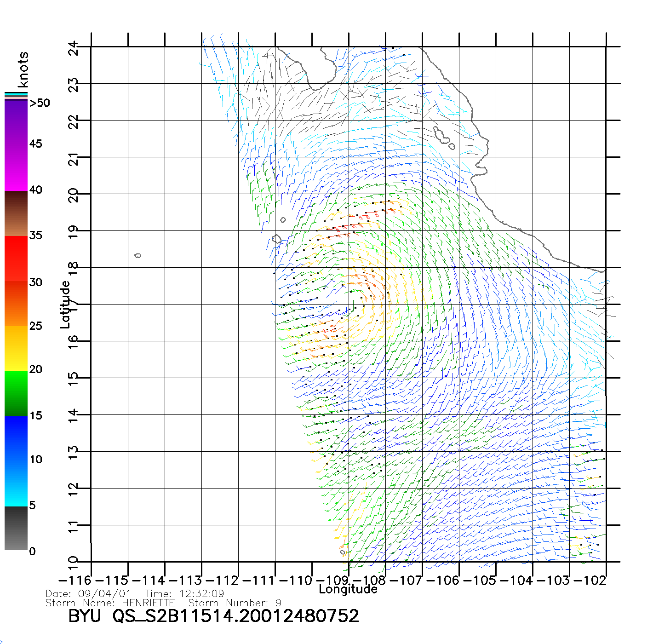Image resolution: width=653 pixels, height=644 pixels.
Task: Choose the blue 10-15 knots legend band
Action: tap(16, 437)
